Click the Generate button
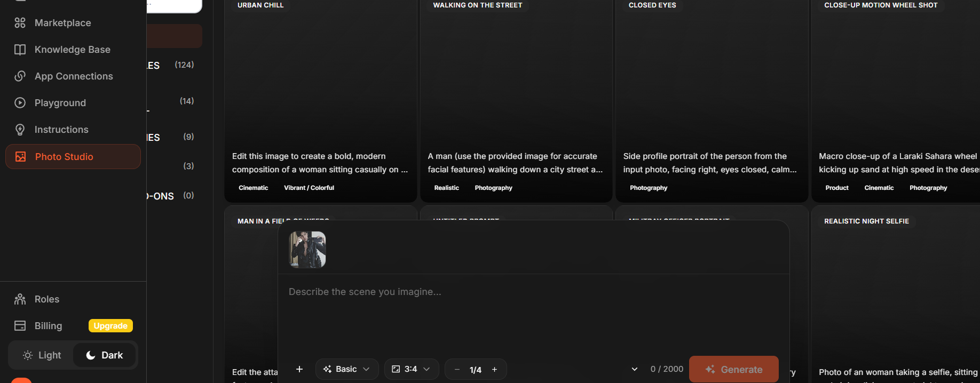 coord(734,369)
